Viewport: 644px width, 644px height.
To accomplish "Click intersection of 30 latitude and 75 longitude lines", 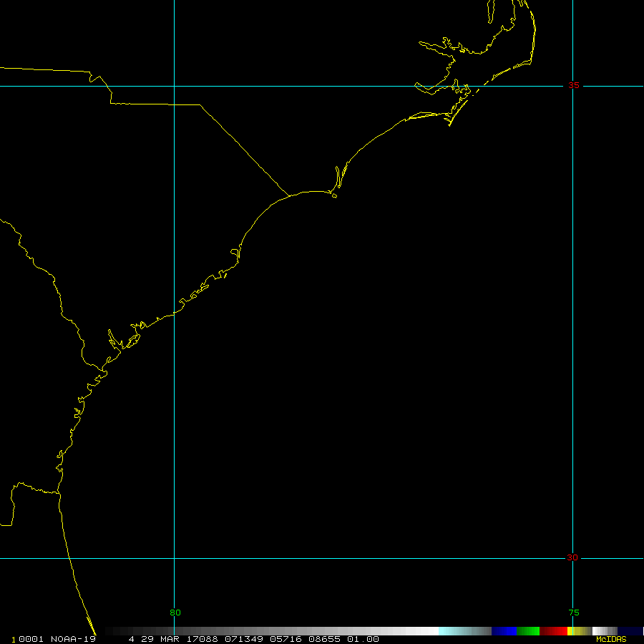I will [573, 558].
